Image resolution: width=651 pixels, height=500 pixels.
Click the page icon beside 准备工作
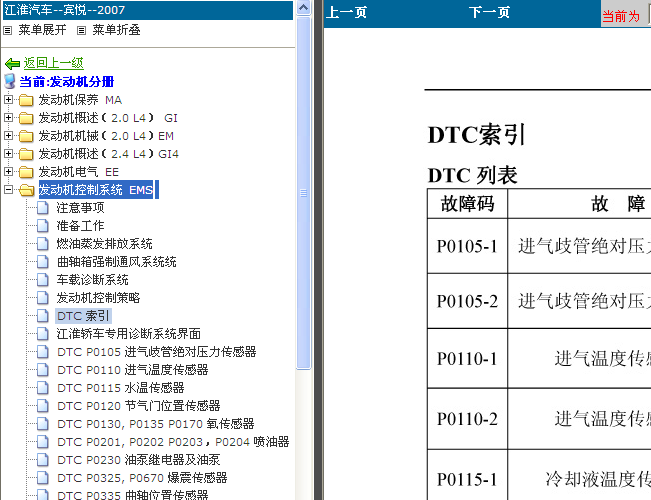click(x=42, y=225)
